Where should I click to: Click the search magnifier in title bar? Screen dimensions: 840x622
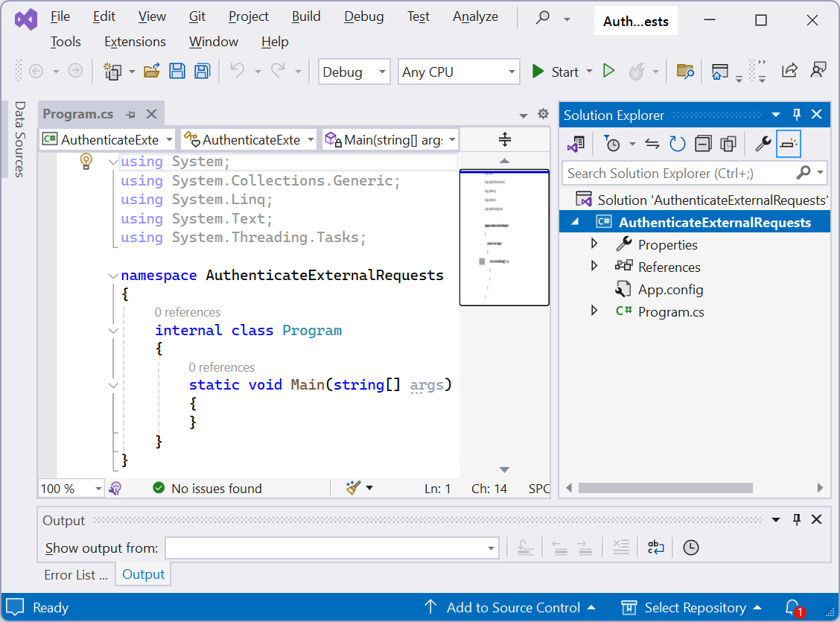tap(543, 18)
